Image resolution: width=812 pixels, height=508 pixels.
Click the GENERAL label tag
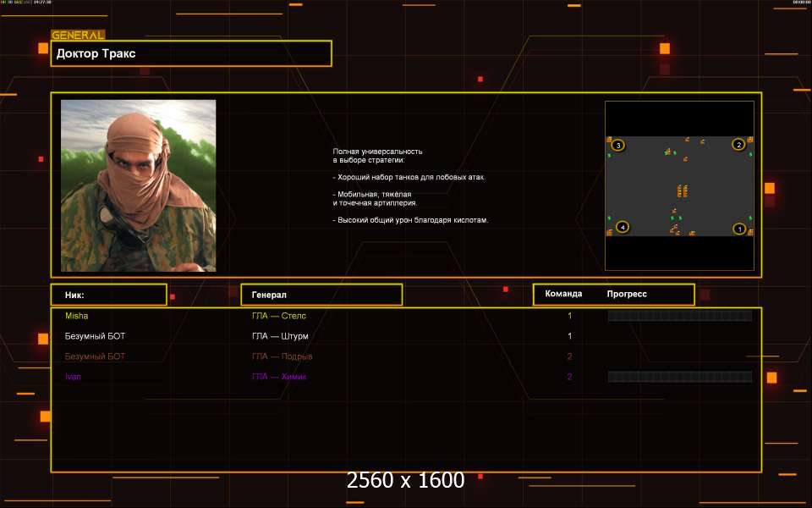[x=78, y=36]
